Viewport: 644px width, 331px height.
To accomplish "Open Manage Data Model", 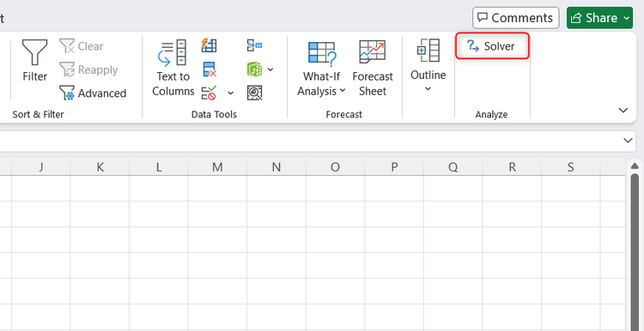I will click(x=255, y=93).
